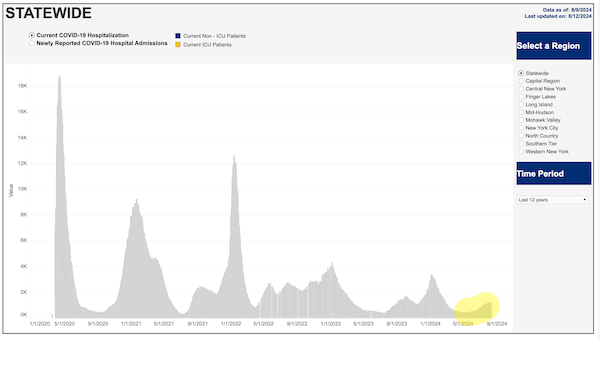Pick the Mid-Hudson region option
Screen dimensions: 600x382
click(x=521, y=112)
